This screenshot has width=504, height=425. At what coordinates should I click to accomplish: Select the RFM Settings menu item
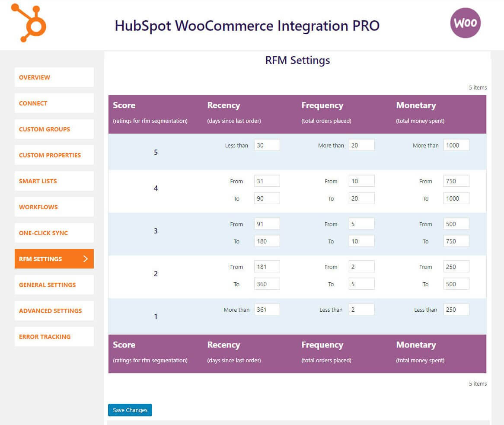click(x=54, y=259)
